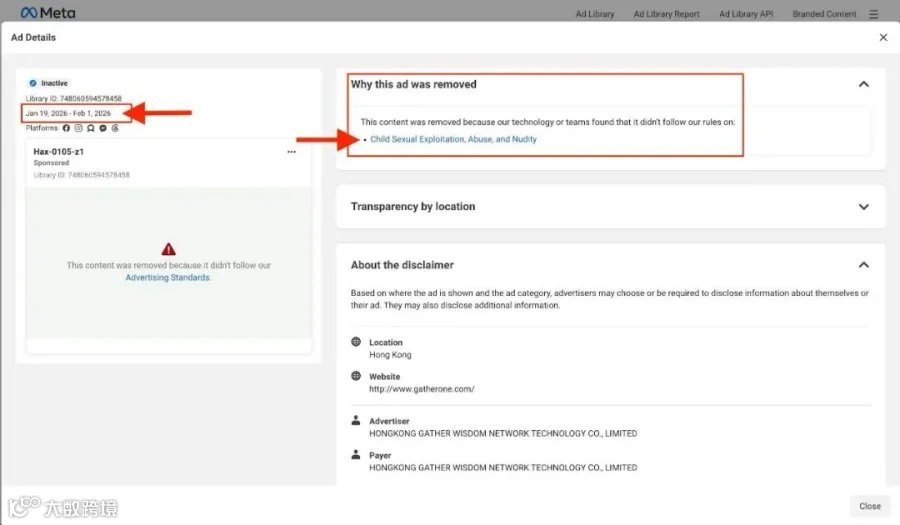Open the Branded Content menu item

tap(824, 14)
